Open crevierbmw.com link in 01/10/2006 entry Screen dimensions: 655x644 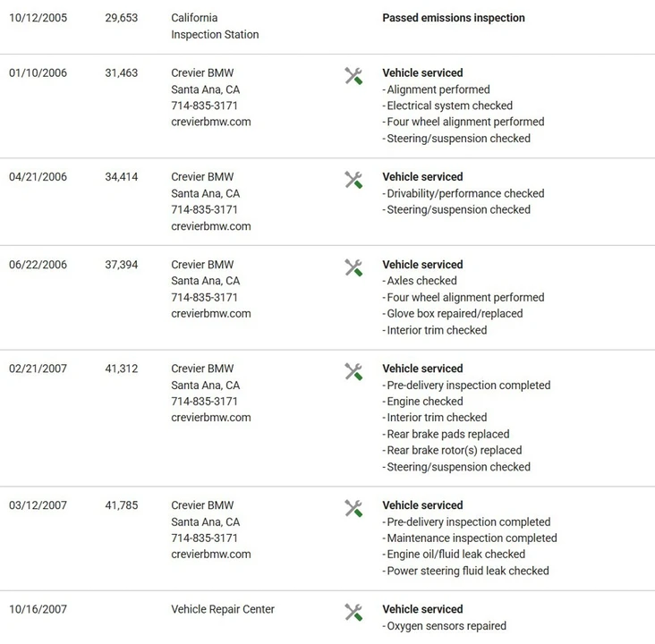coord(211,122)
